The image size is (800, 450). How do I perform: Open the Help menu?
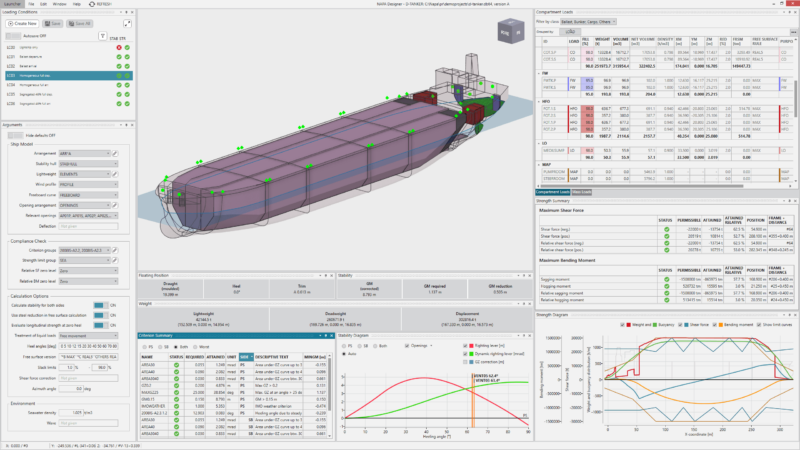click(x=77, y=4)
